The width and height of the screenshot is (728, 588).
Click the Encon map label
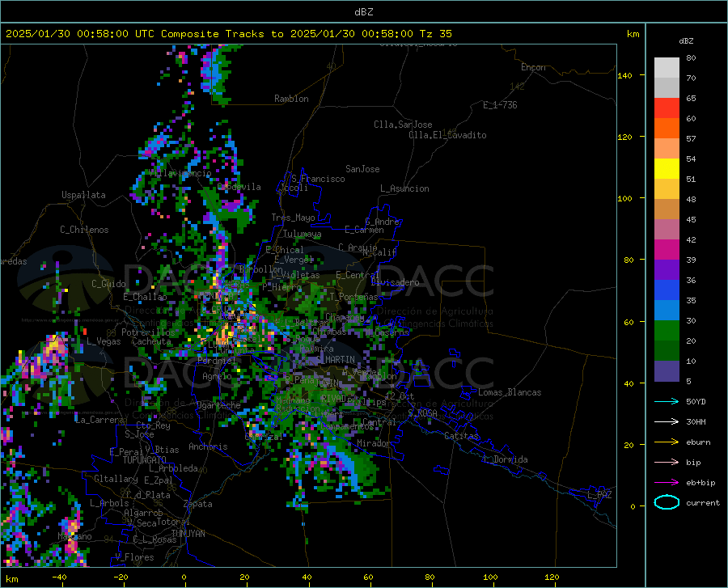533,67
